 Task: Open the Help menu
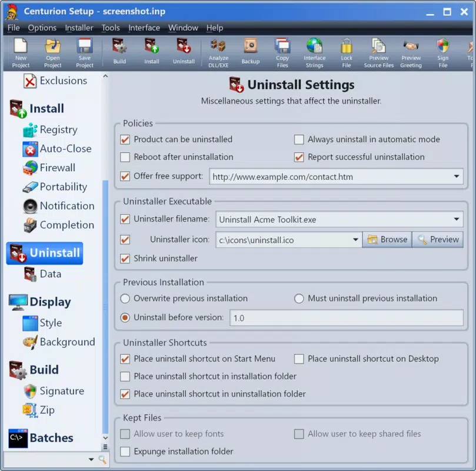tap(215, 28)
